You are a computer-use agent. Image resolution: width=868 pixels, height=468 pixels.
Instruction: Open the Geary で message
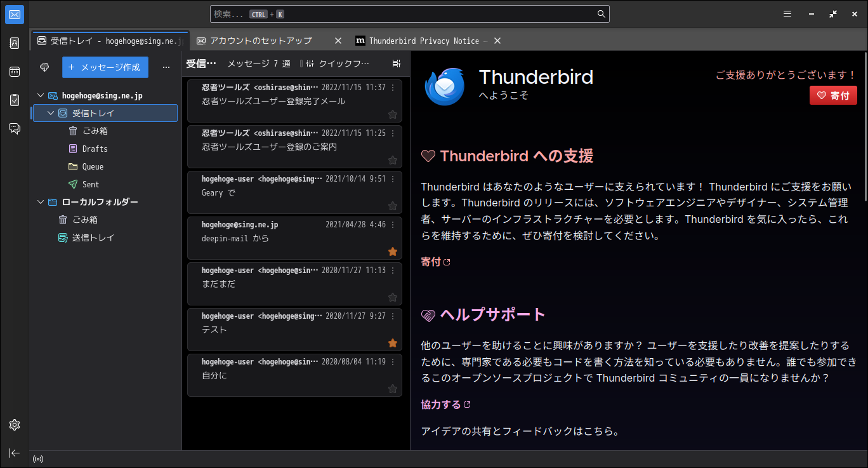[x=294, y=192]
